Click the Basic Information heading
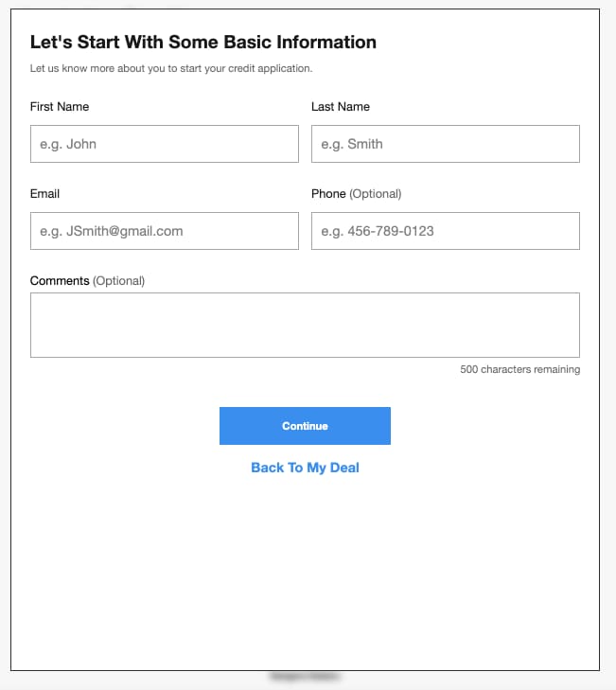The width and height of the screenshot is (616, 690). tap(203, 43)
